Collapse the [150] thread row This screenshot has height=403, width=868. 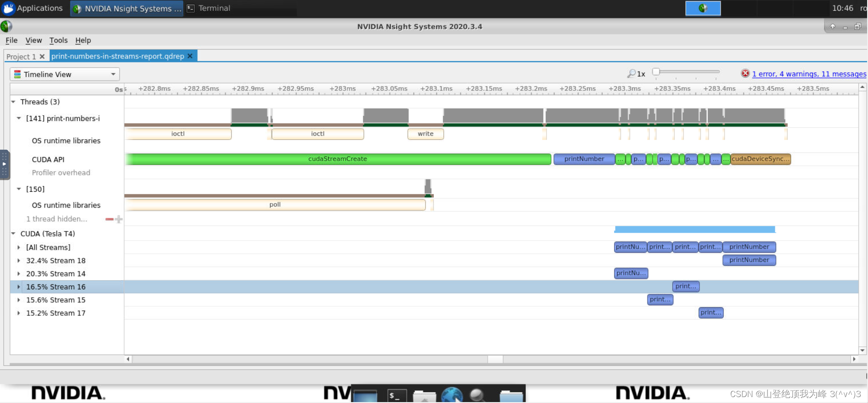[x=19, y=189]
